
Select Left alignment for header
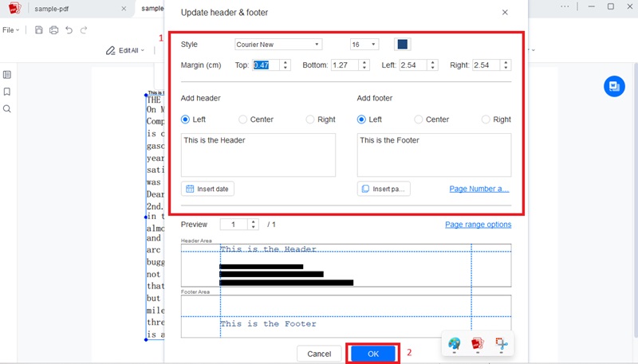(x=185, y=119)
